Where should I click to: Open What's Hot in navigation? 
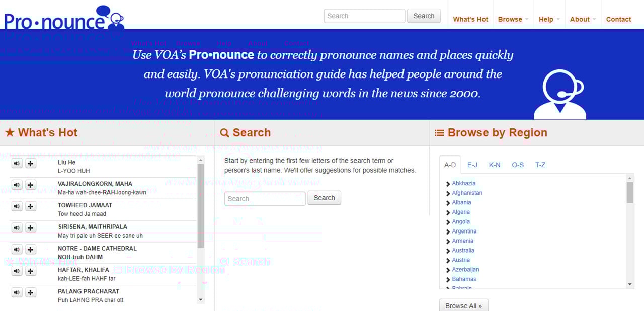[470, 19]
